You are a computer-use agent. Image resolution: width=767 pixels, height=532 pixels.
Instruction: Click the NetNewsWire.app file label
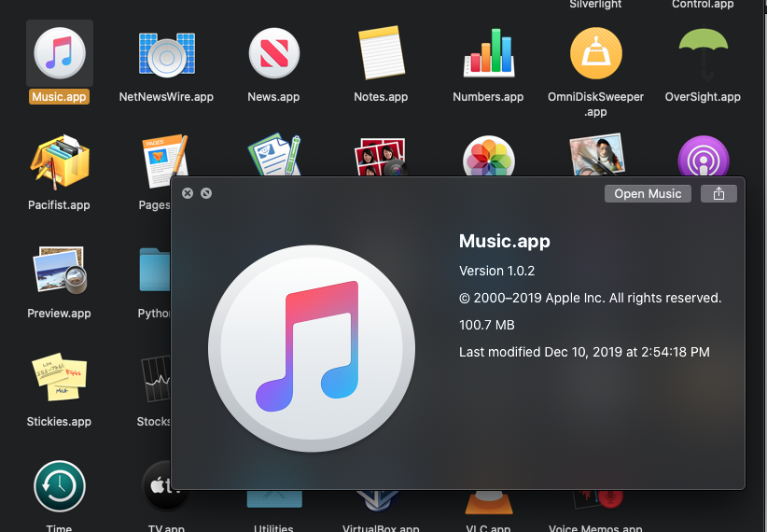pos(166,97)
